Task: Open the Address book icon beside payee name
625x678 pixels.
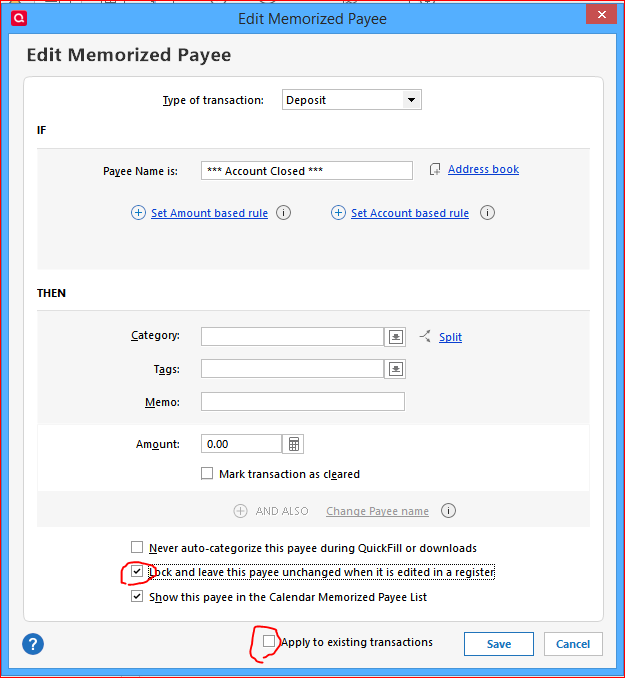Action: point(435,170)
